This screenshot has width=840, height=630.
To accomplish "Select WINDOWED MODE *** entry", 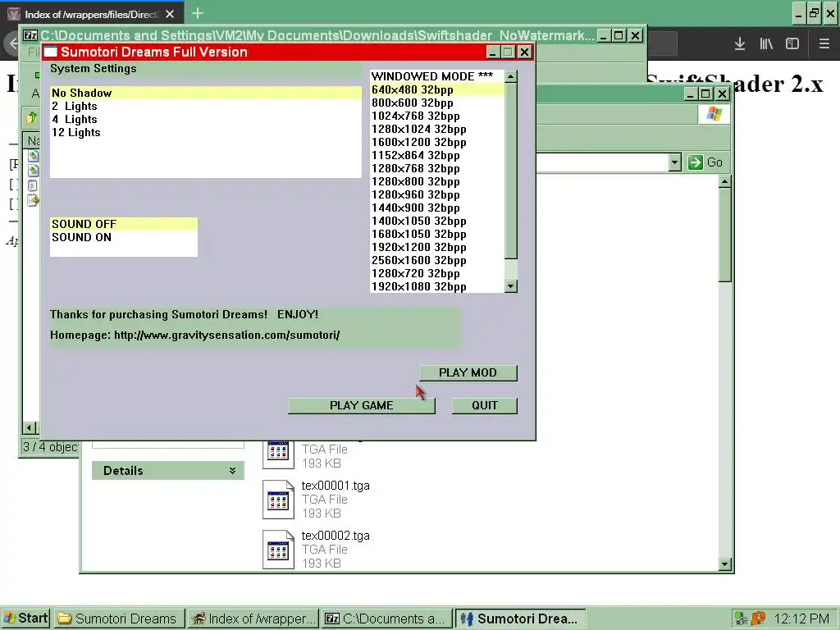I will 437,76.
